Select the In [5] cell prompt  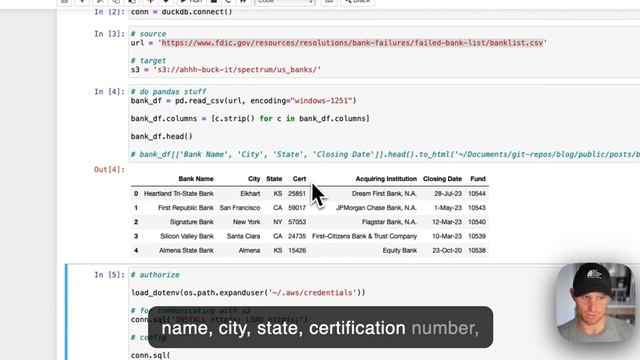[x=109, y=275]
